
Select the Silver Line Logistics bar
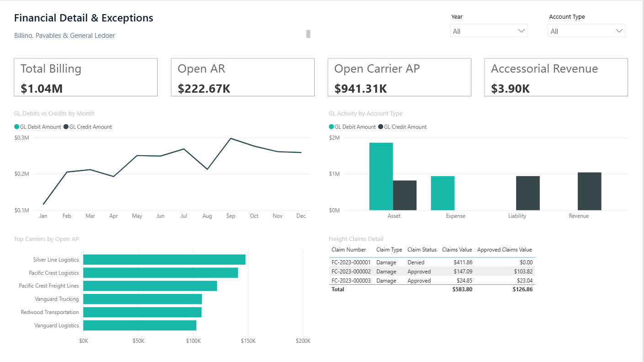coord(164,260)
